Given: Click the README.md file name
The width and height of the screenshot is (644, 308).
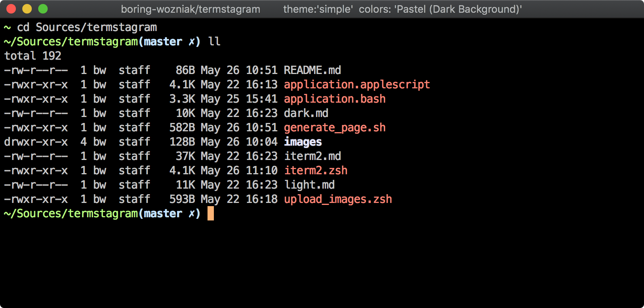Looking at the screenshot, I should click(312, 70).
